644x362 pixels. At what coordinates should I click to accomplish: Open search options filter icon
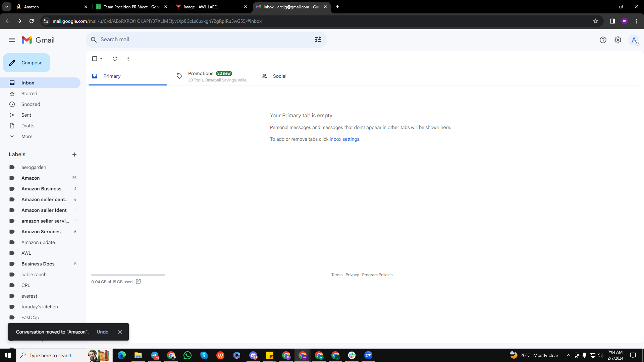point(318,40)
